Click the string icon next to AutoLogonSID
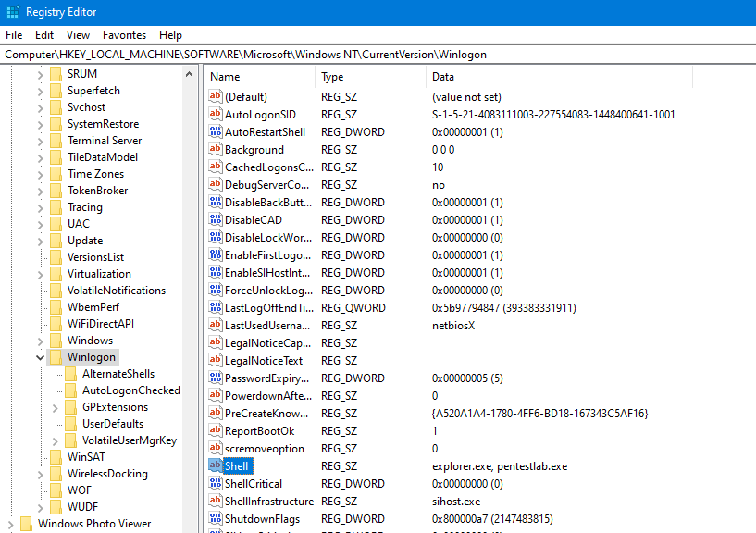The width and height of the screenshot is (756, 533). tap(215, 115)
